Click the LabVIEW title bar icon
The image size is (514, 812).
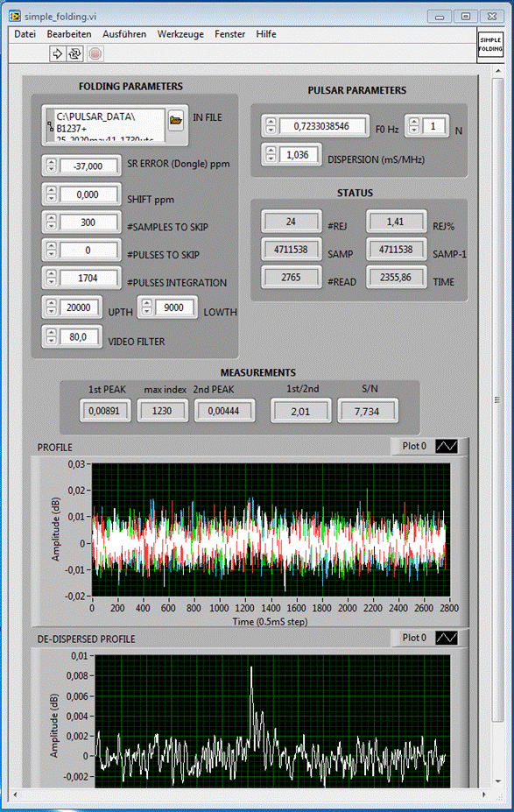[15, 16]
